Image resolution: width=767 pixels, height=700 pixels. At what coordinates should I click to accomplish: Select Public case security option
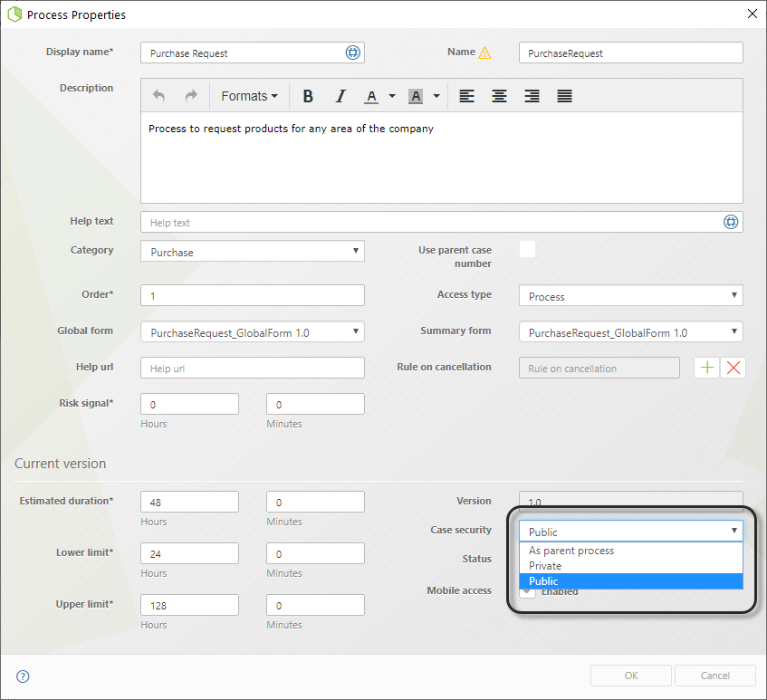(630, 581)
